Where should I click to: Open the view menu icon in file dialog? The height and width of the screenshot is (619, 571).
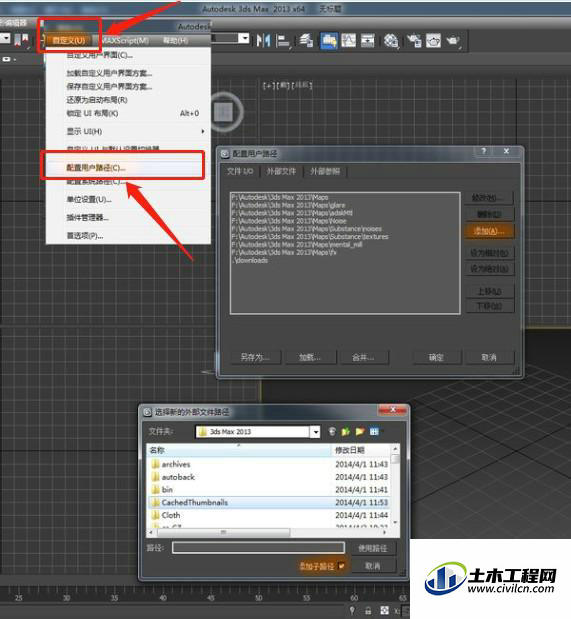(x=374, y=431)
